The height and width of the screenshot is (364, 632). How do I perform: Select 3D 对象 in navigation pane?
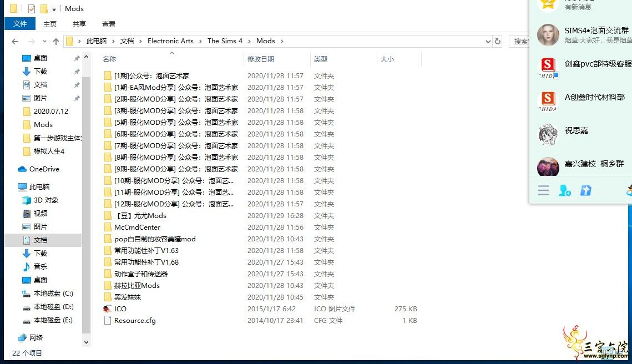pyautogui.click(x=45, y=200)
